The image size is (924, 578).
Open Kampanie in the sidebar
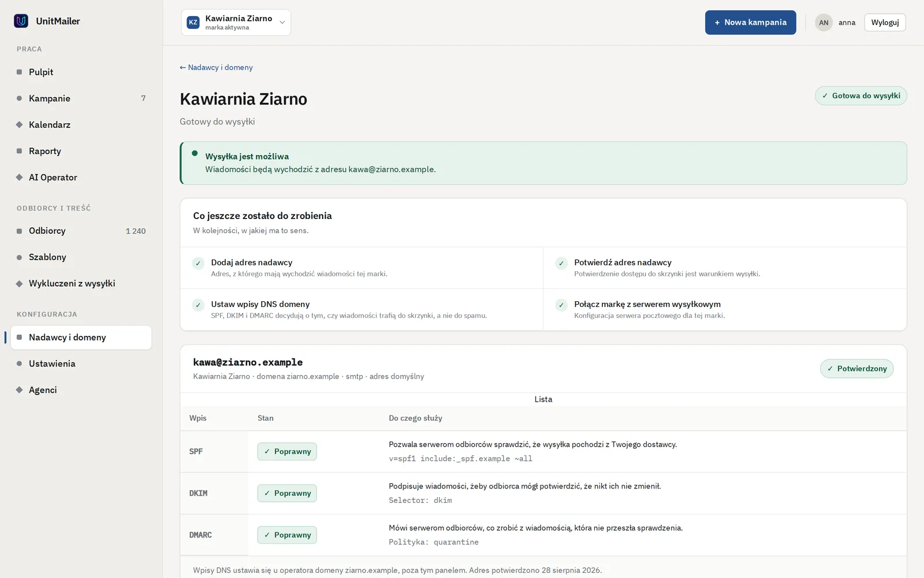point(81,98)
